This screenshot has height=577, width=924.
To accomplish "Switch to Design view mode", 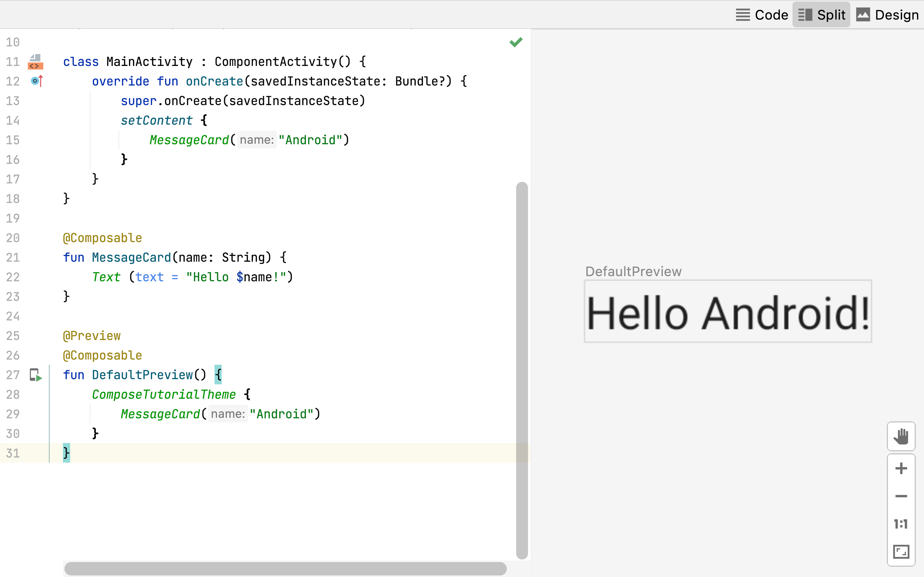I will 887,15.
